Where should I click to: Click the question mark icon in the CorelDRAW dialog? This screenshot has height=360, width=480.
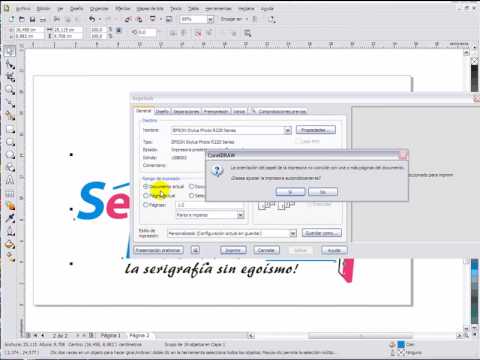(217, 171)
